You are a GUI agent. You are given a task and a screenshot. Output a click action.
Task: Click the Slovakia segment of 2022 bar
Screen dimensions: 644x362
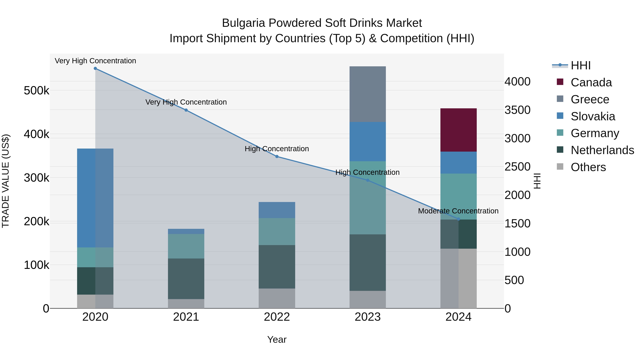[277, 210]
